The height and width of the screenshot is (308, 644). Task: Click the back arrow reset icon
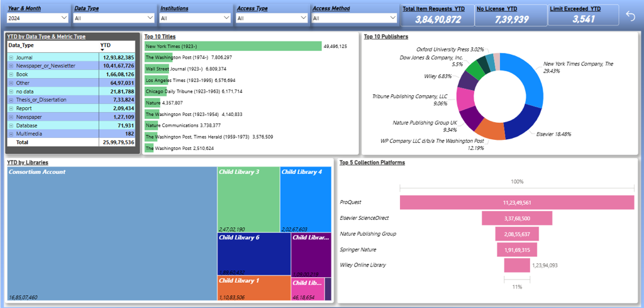click(630, 15)
